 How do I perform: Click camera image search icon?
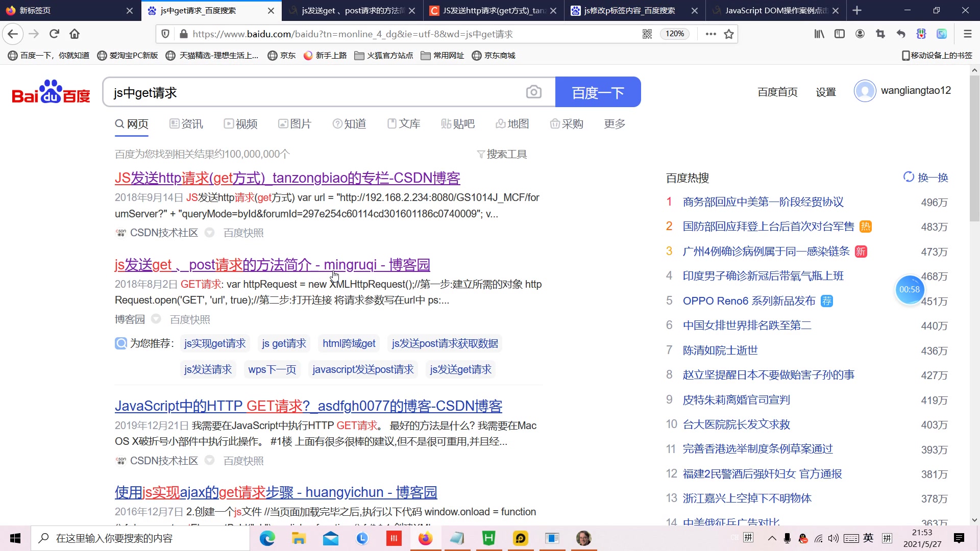click(x=533, y=92)
